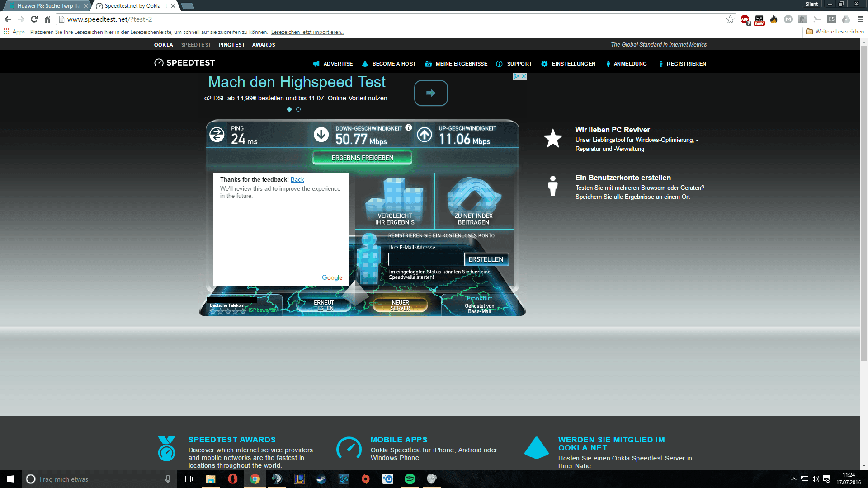Viewport: 868px width, 488px height.
Task: Click the Google Drive extension icon
Action: tap(846, 19)
